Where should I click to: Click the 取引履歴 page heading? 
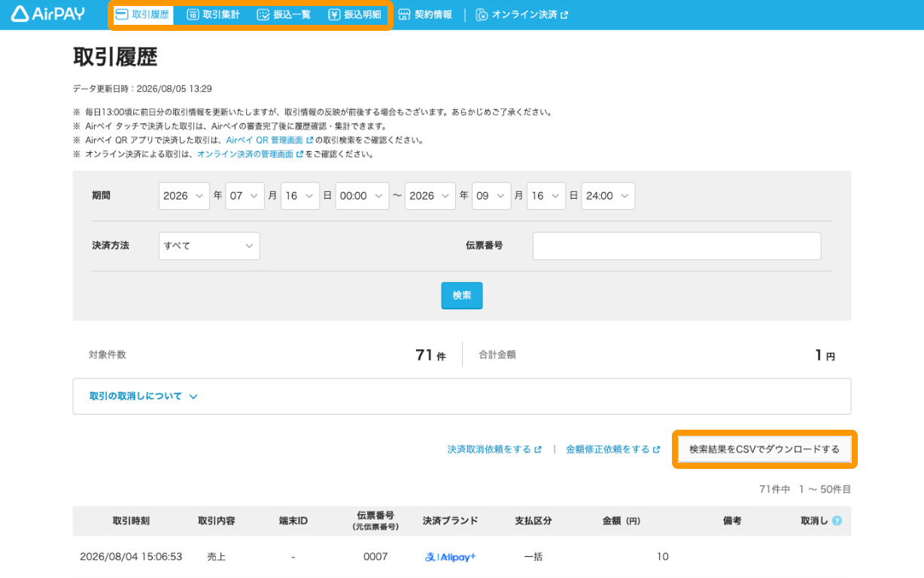pyautogui.click(x=115, y=57)
